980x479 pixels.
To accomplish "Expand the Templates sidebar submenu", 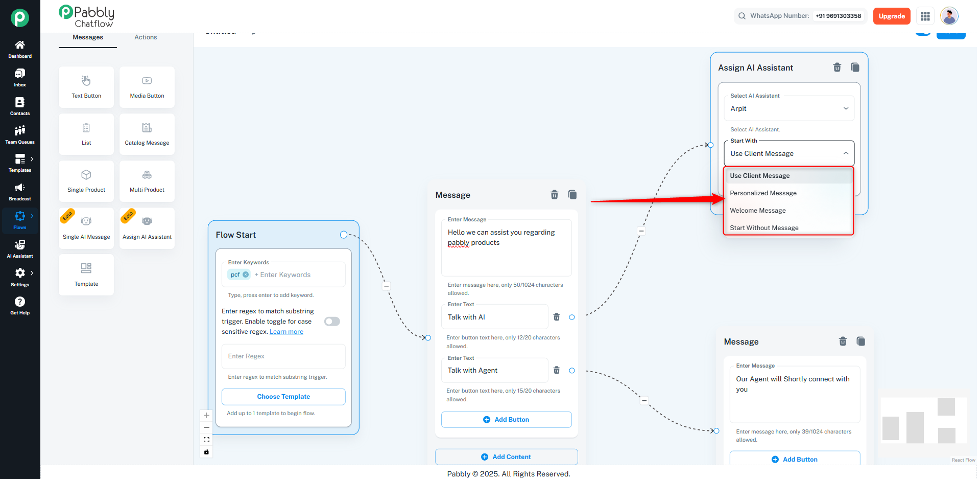I will pos(32,159).
